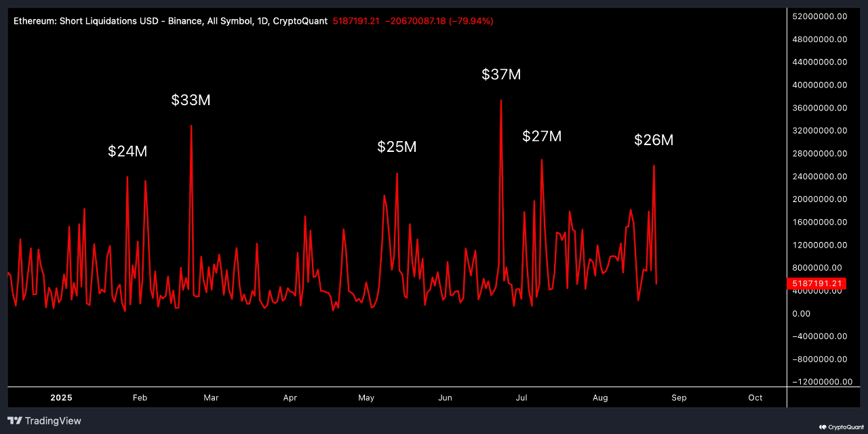The width and height of the screenshot is (868, 434).
Task: Click the $26M annotation near September
Action: (x=653, y=140)
